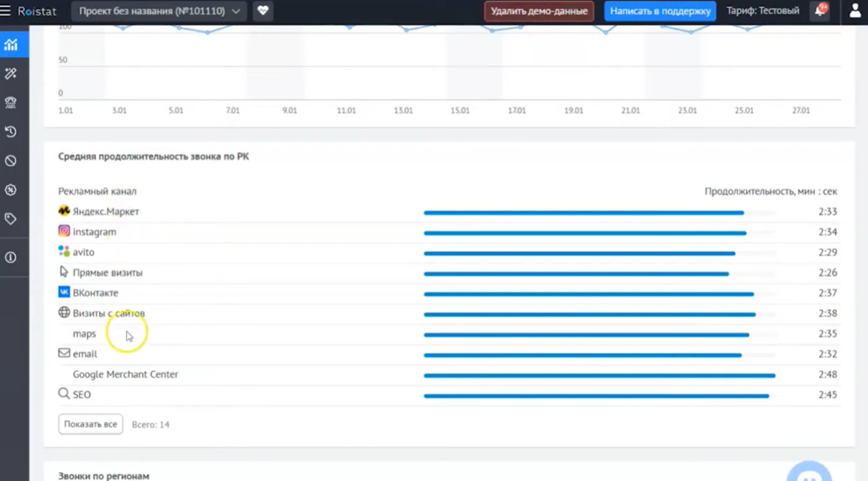Click the Google Merchant Center duration bar
The width and height of the screenshot is (868, 481).
click(x=599, y=375)
